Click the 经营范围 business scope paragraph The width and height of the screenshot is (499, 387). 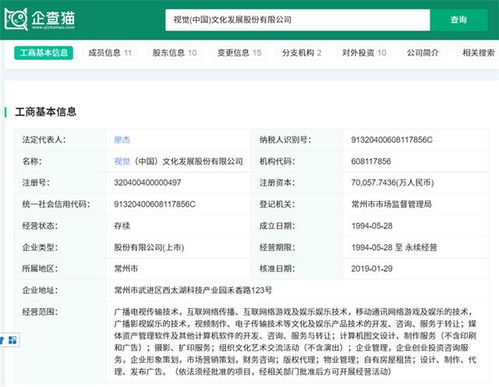[x=295, y=342]
